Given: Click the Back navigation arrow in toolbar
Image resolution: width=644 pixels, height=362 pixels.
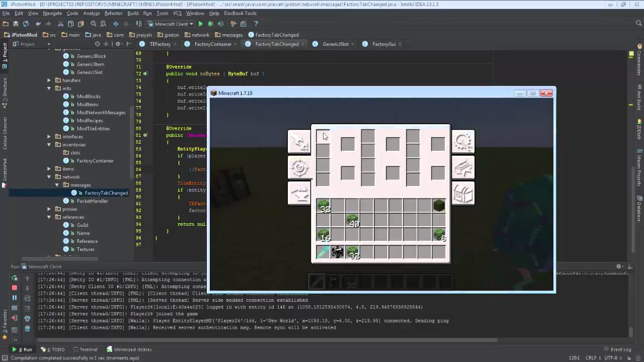Looking at the screenshot, I should pos(116,24).
